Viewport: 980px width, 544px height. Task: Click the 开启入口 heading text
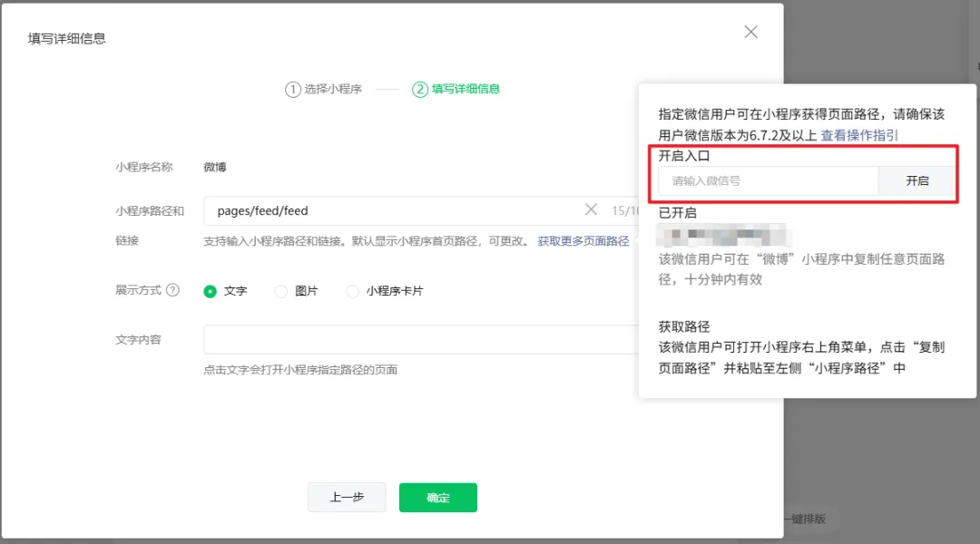click(x=684, y=156)
